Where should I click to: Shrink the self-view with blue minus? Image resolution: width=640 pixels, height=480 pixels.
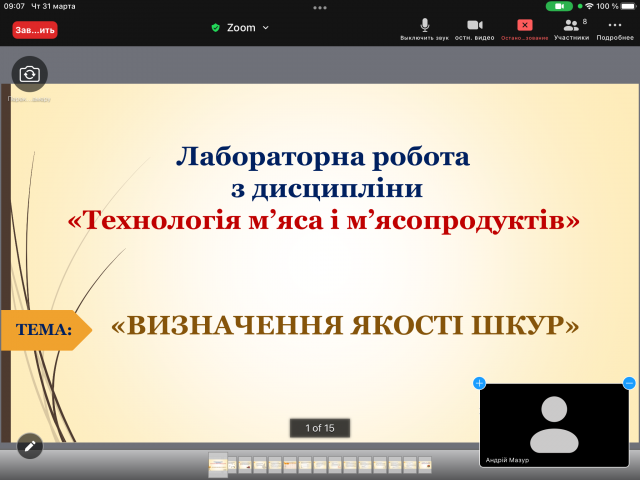[x=629, y=383]
